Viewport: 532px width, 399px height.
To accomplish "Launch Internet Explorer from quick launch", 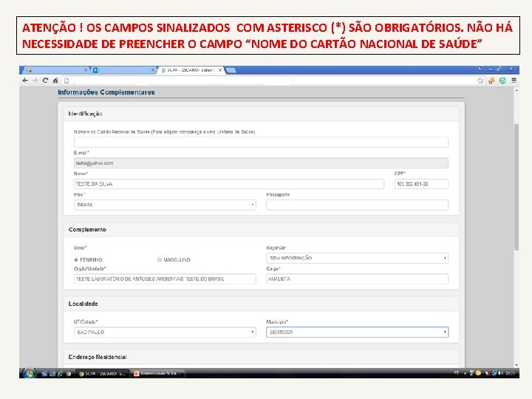I will click(61, 374).
